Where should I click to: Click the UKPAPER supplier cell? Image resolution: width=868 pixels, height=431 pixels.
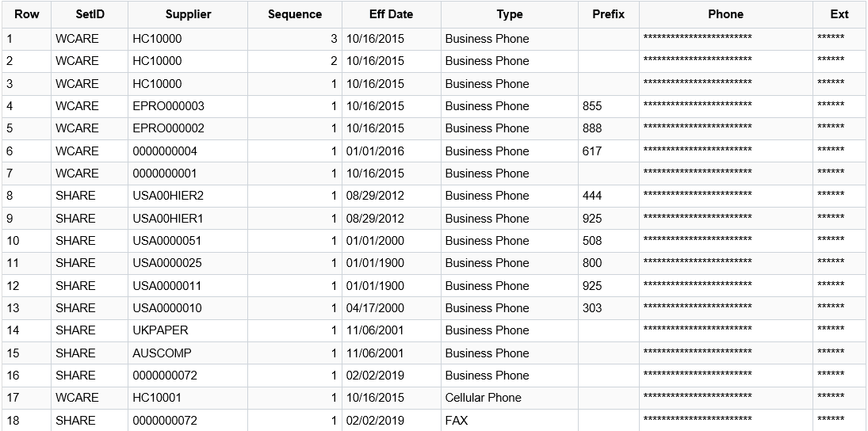[188, 330]
